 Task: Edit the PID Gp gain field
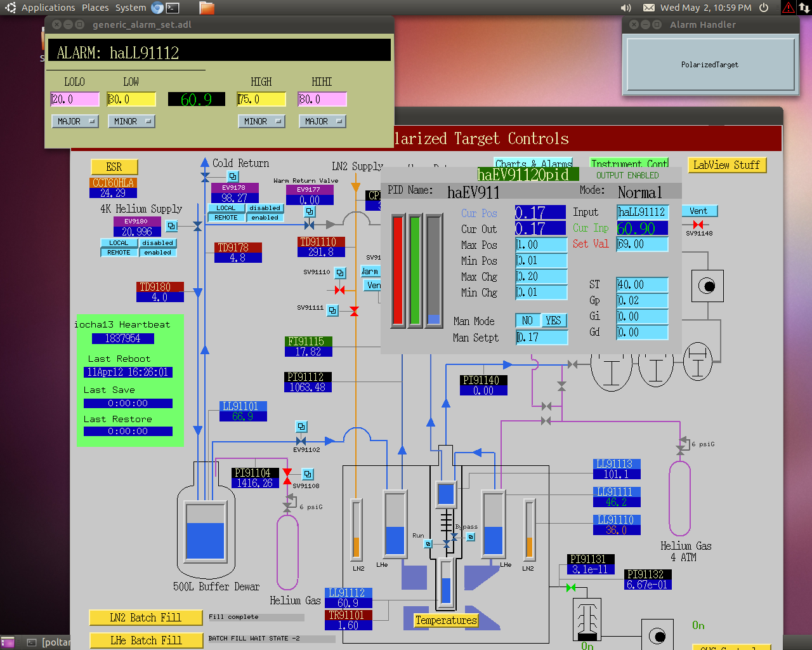pyautogui.click(x=642, y=301)
